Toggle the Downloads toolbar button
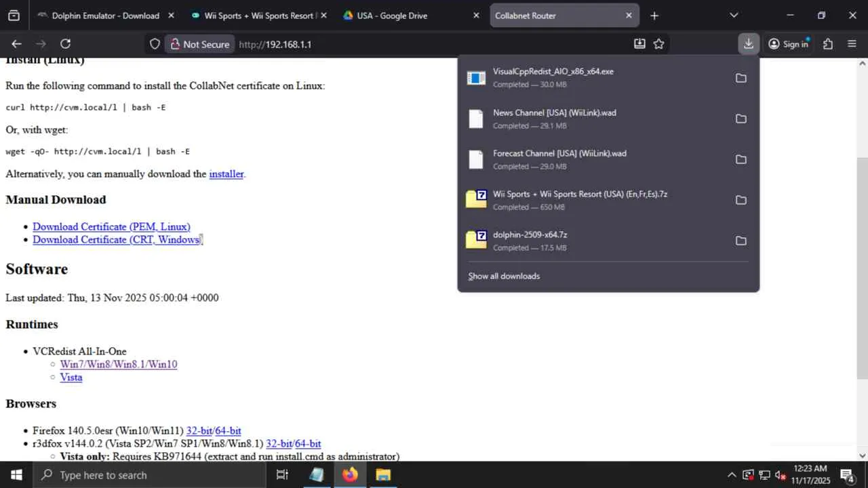 tap(748, 44)
